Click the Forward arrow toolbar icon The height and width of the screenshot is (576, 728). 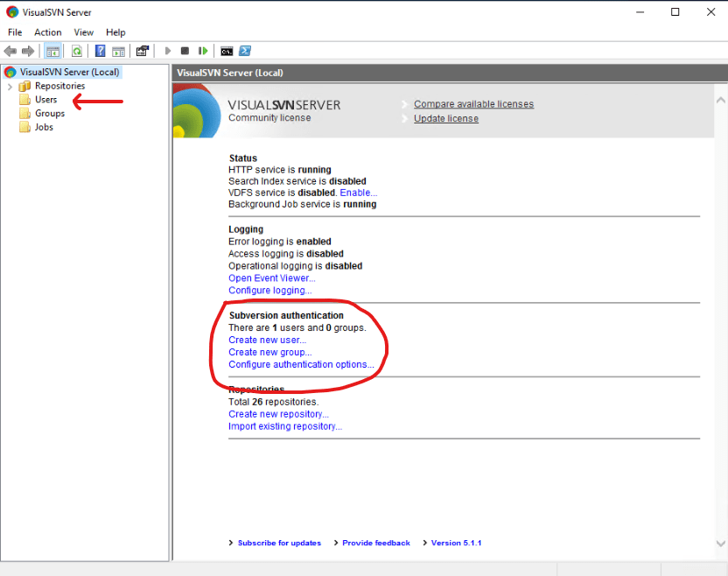28,51
